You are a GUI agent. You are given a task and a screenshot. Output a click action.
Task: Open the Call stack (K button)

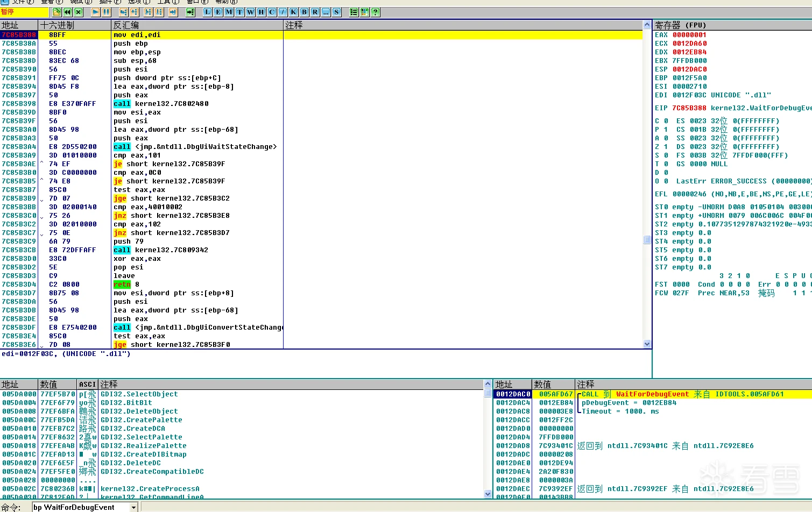point(294,12)
